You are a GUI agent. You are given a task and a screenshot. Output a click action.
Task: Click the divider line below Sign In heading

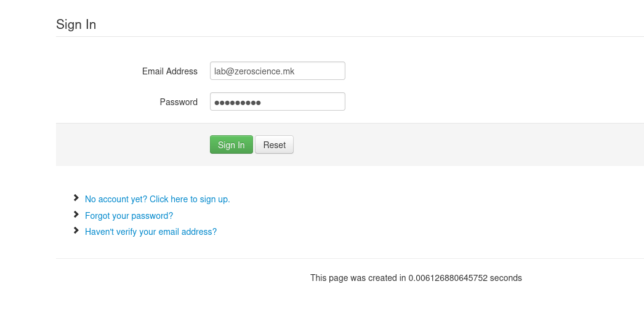(350, 36)
